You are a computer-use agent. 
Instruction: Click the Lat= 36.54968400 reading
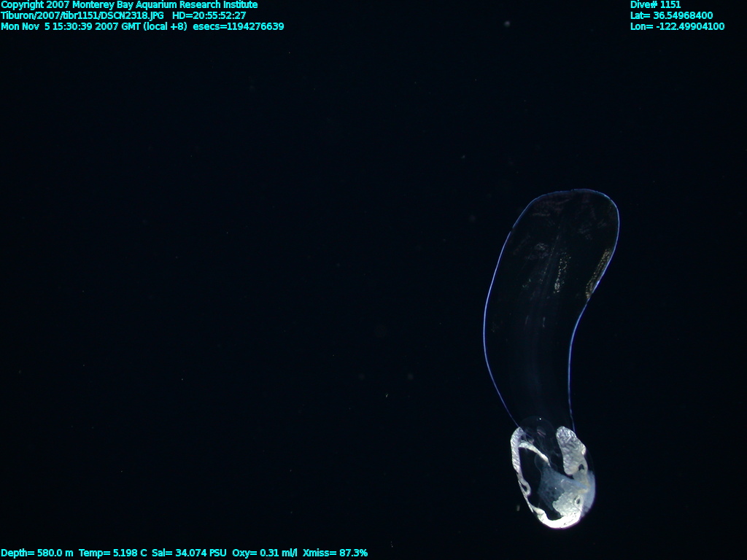tap(671, 15)
